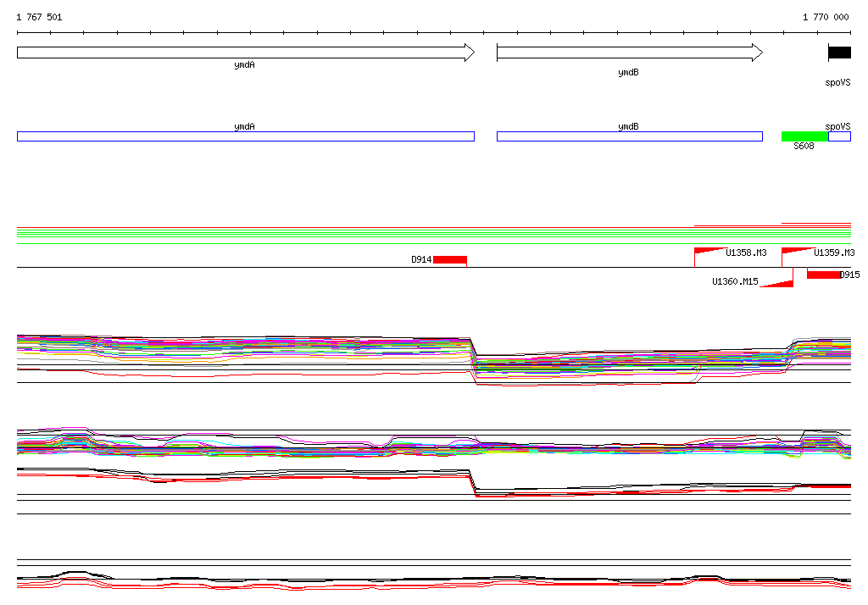Viewport: 868px width, 605px height.
Task: Click the 1 770 000 end coordinate
Action: click(826, 17)
